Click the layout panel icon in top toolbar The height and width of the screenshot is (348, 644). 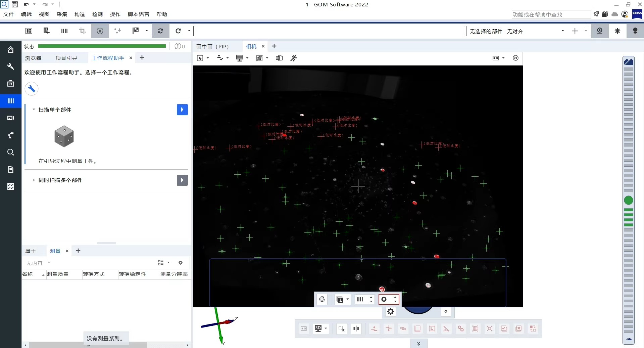click(x=29, y=31)
